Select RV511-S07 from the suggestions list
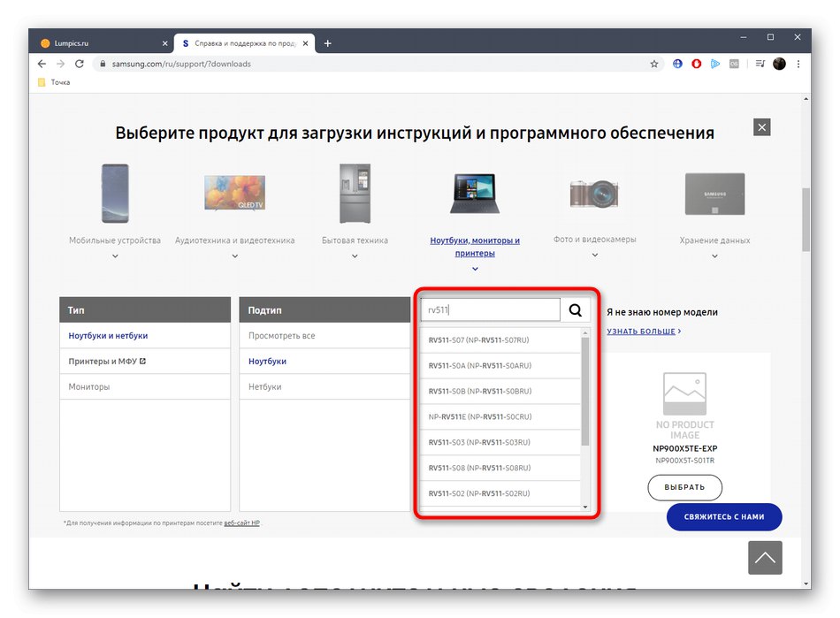Image resolution: width=840 pixels, height=618 pixels. pos(477,339)
